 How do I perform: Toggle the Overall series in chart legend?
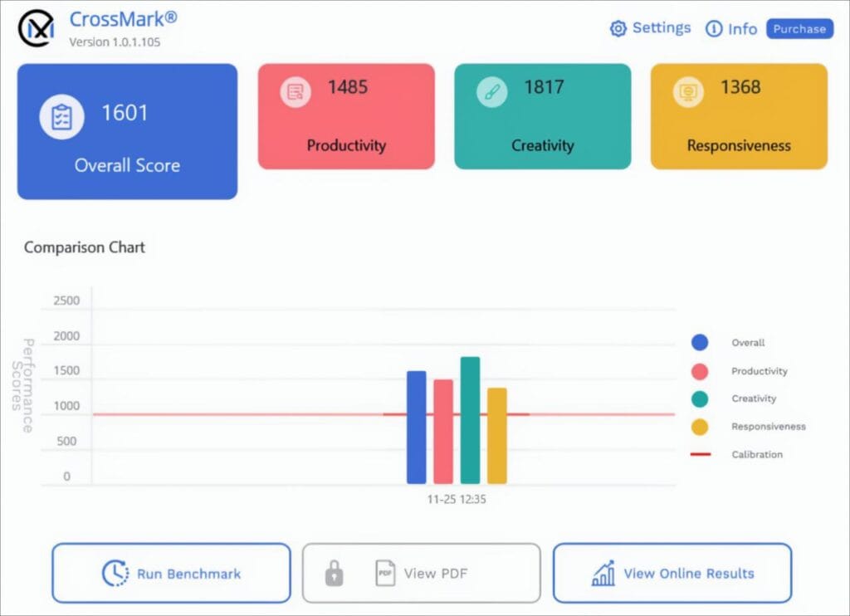700,343
